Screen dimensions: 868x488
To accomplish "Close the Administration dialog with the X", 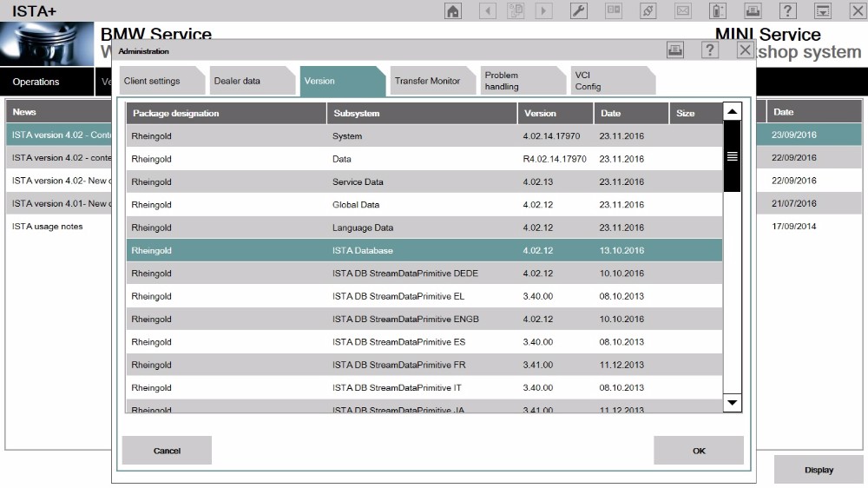I will click(x=745, y=50).
